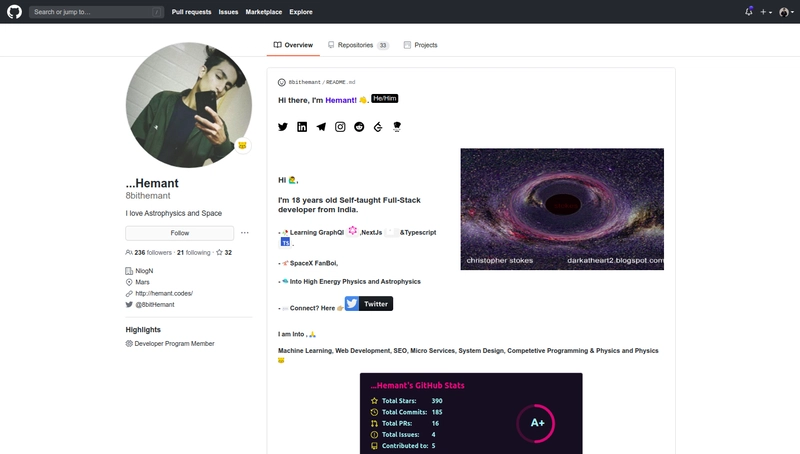Click Developer Program Member highlight
Viewport: 800px width, 454px height.
point(174,344)
